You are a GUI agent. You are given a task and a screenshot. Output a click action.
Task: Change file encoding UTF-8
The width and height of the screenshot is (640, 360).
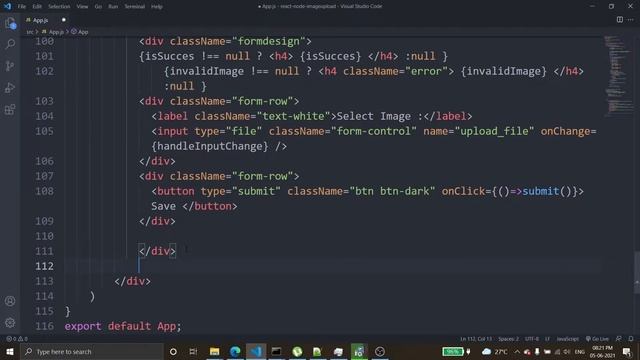531,339
